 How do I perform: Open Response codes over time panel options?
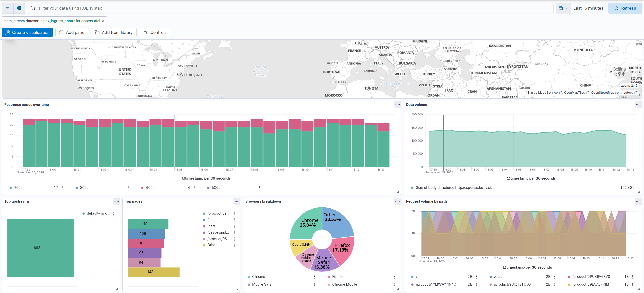(397, 105)
